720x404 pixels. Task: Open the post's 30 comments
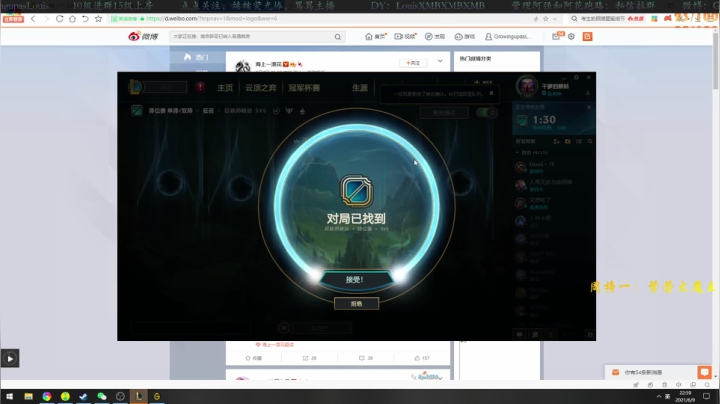tap(366, 358)
